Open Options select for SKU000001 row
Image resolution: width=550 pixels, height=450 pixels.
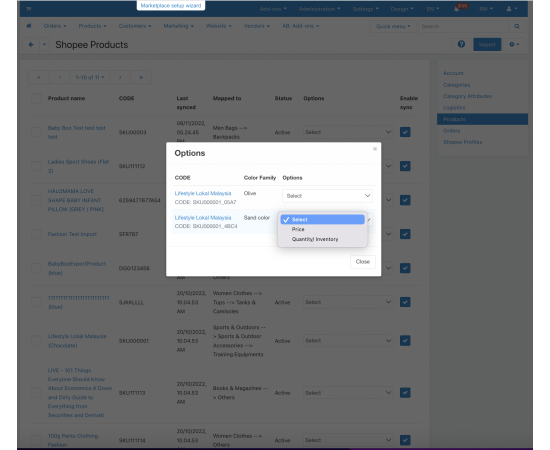point(348,341)
